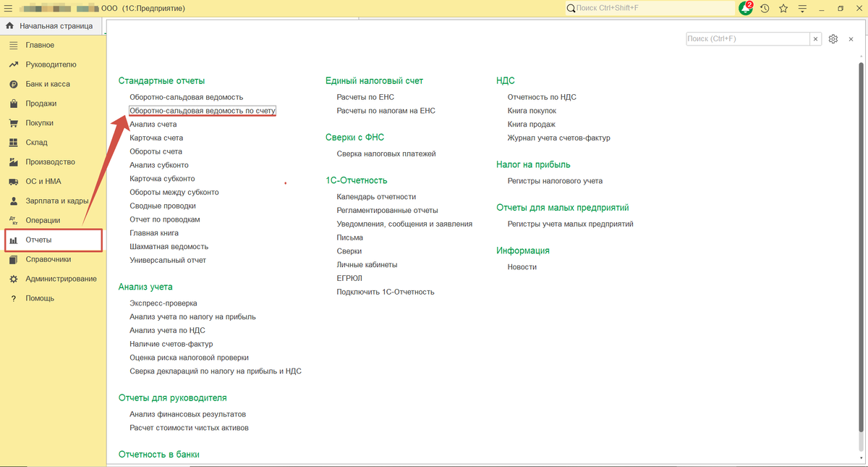Open Наличие счетов-фактур

[x=171, y=344]
